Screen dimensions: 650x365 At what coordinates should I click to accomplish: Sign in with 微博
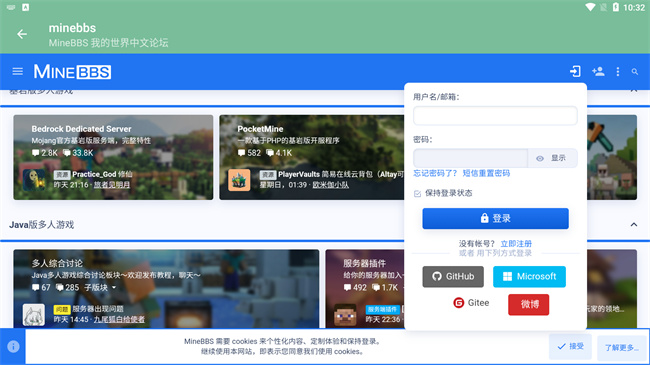coord(529,304)
